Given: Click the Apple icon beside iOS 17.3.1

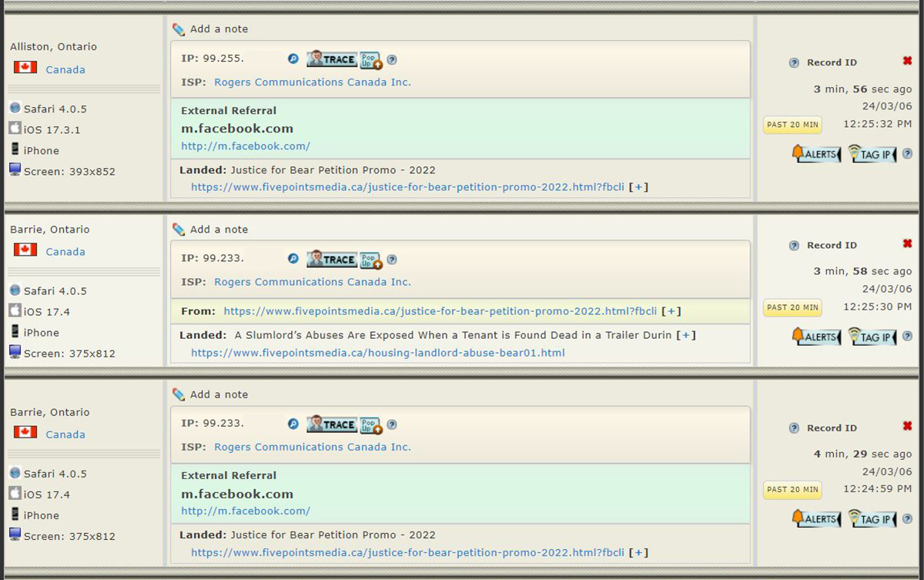Looking at the screenshot, I should click(15, 128).
